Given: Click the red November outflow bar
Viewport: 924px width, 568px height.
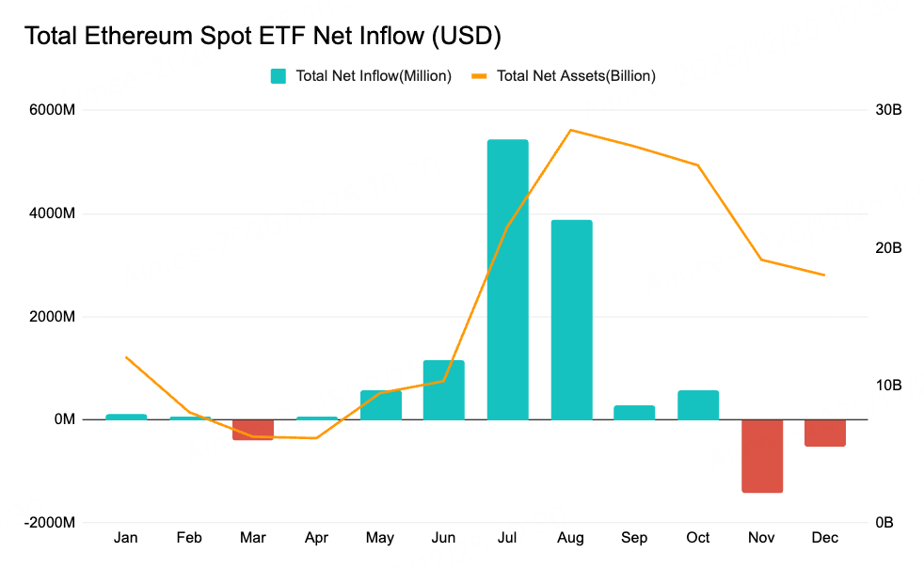Looking at the screenshot, I should click(x=762, y=456).
